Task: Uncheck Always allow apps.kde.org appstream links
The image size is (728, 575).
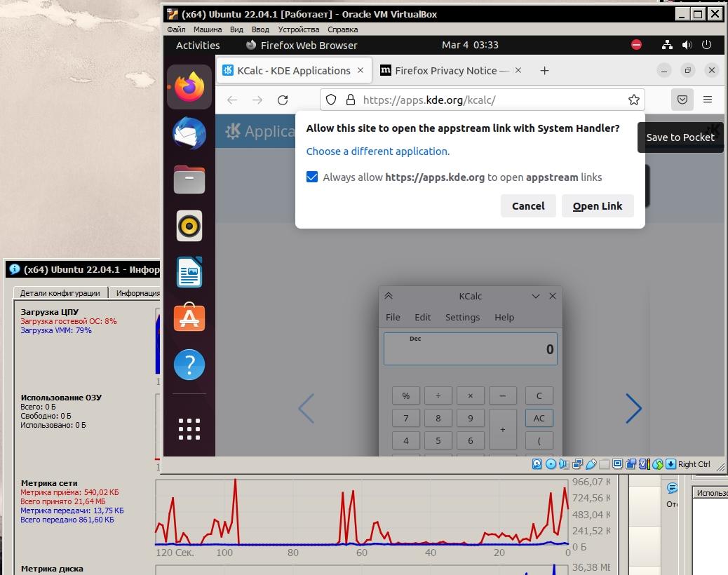Action: point(312,177)
